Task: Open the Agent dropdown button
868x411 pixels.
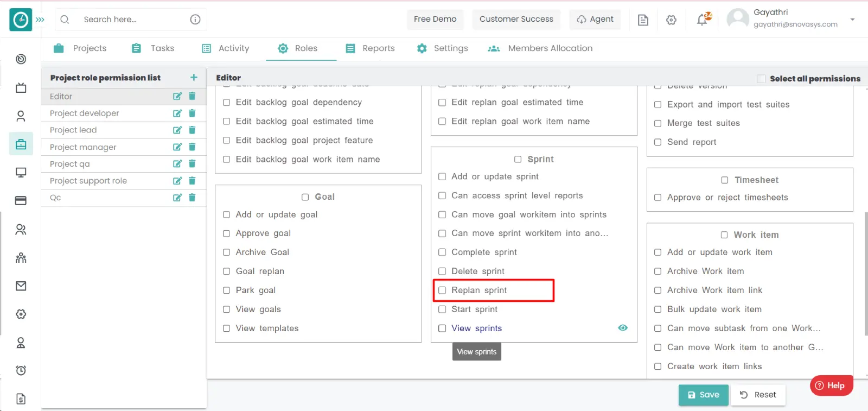Action: click(595, 20)
